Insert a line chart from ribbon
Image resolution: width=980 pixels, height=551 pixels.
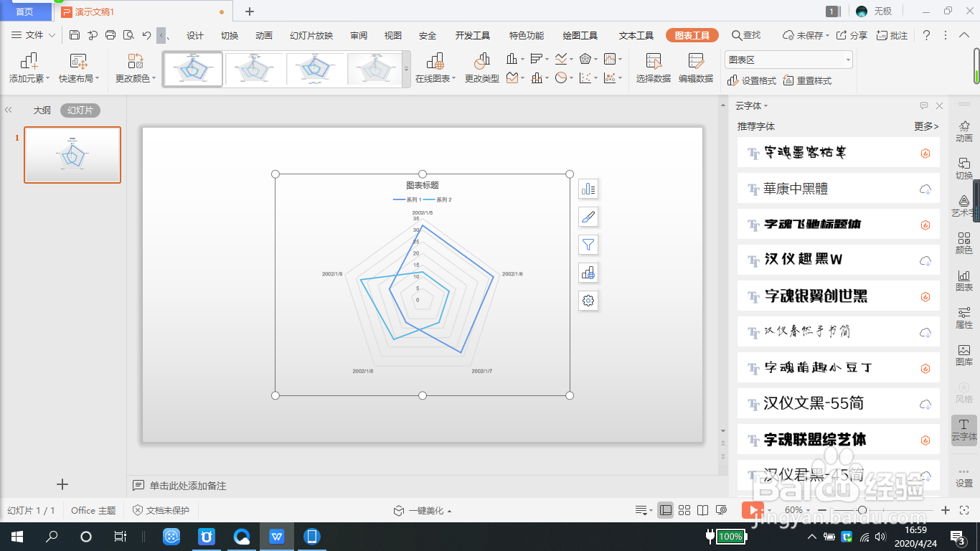[564, 59]
